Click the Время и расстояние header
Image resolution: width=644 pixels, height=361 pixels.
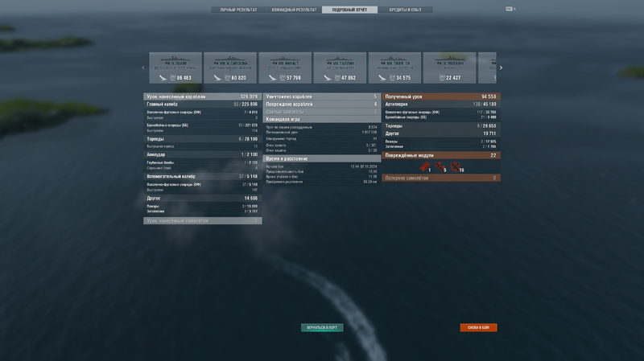tap(321, 158)
